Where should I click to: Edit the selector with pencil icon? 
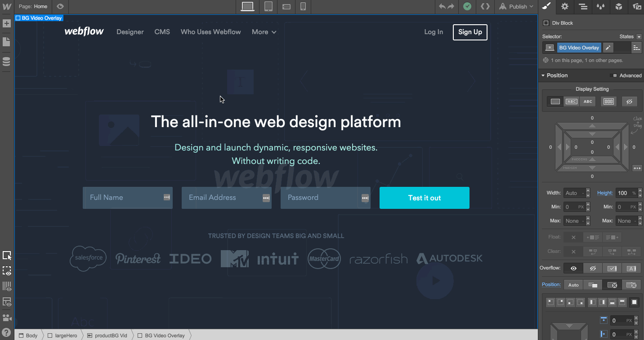click(608, 48)
